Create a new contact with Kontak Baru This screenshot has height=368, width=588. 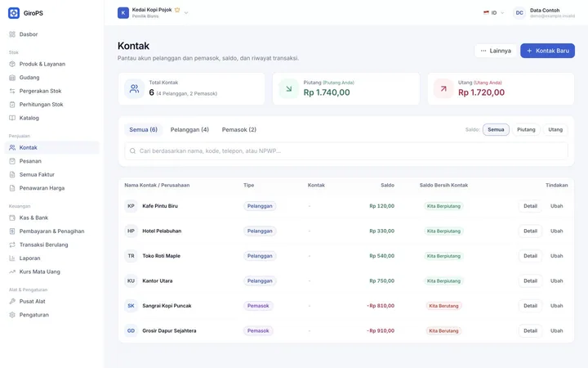[547, 51]
